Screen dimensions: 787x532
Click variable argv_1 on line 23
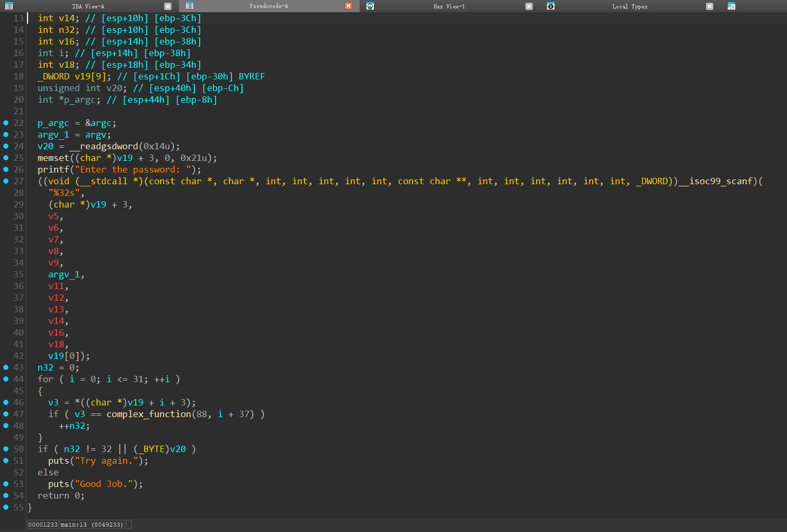coord(53,134)
